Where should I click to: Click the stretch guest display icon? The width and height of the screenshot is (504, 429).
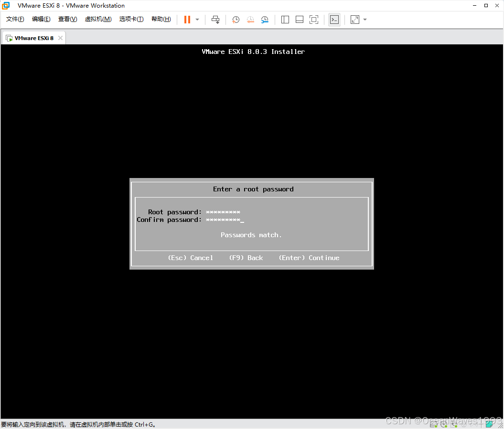[x=355, y=20]
